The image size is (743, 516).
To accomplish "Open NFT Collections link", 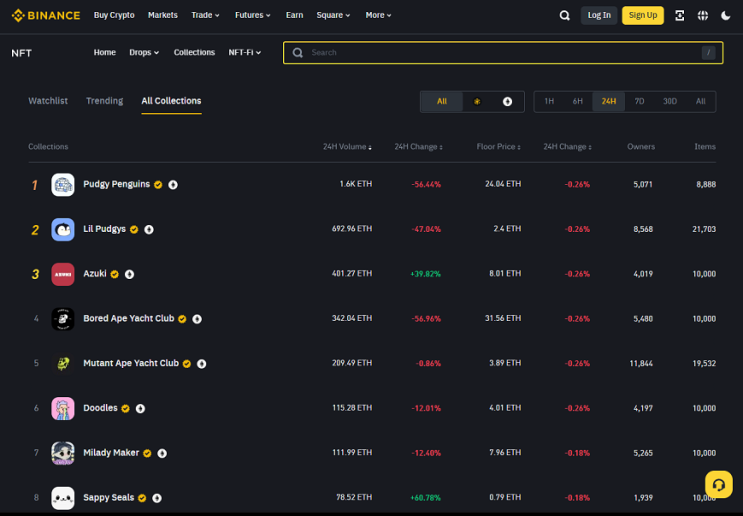I will click(x=194, y=53).
